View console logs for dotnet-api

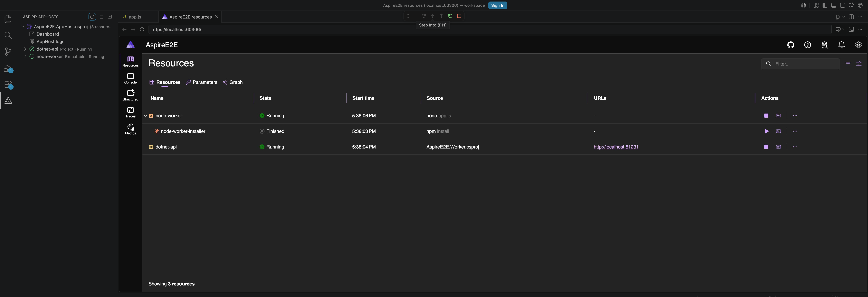click(778, 147)
